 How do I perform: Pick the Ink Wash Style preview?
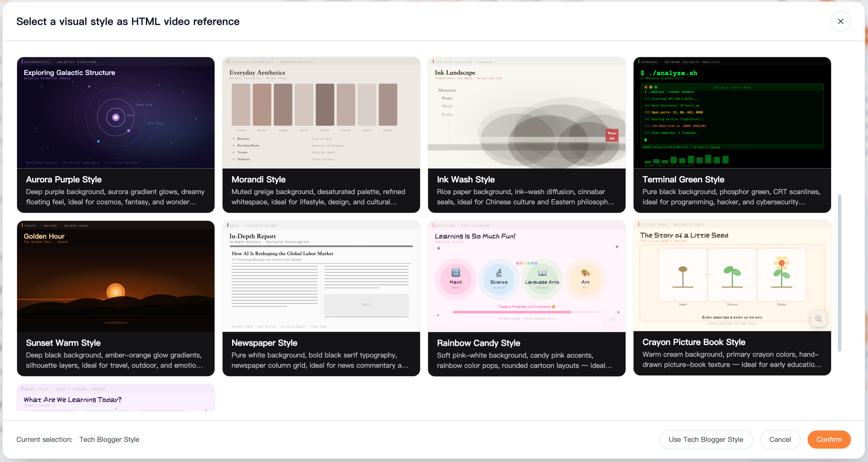click(527, 113)
